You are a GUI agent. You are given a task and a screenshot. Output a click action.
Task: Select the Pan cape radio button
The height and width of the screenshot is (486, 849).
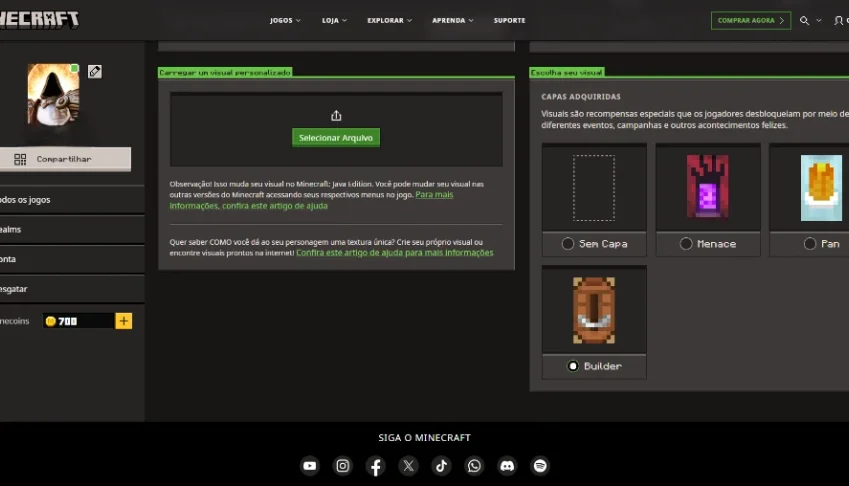(809, 244)
